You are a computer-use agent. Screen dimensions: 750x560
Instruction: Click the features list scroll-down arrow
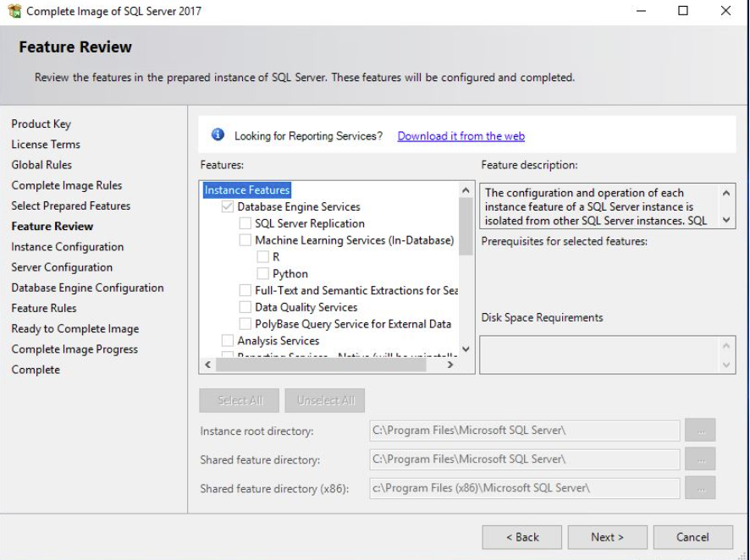(x=466, y=349)
